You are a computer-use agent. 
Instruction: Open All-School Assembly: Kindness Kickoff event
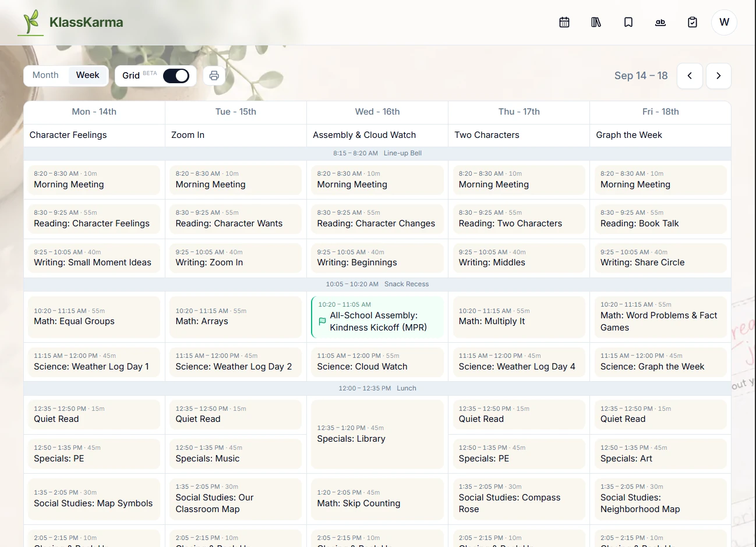(377, 317)
